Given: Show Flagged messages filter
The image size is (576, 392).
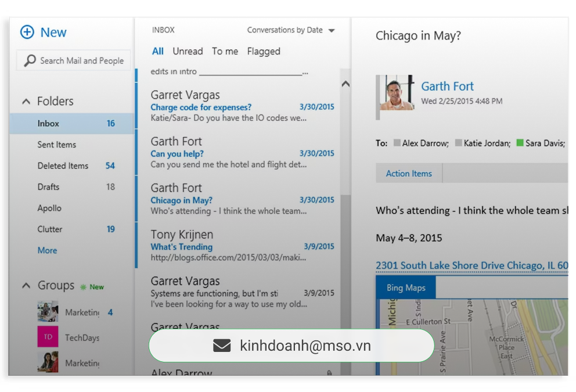Looking at the screenshot, I should click(264, 51).
